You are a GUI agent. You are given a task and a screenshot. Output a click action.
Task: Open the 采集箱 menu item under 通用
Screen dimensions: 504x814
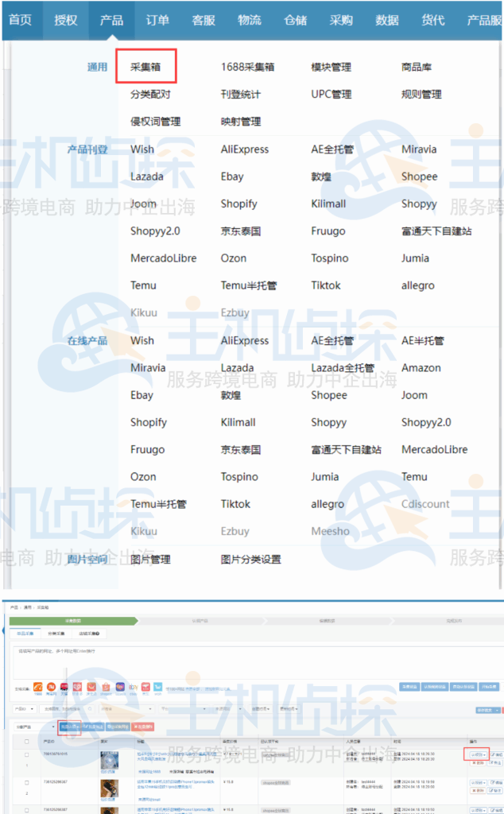pos(145,68)
